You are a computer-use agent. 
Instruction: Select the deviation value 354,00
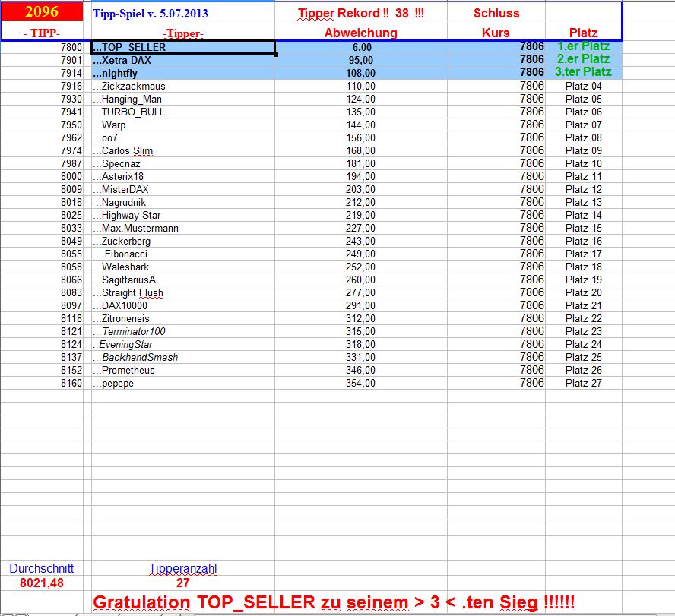(361, 383)
